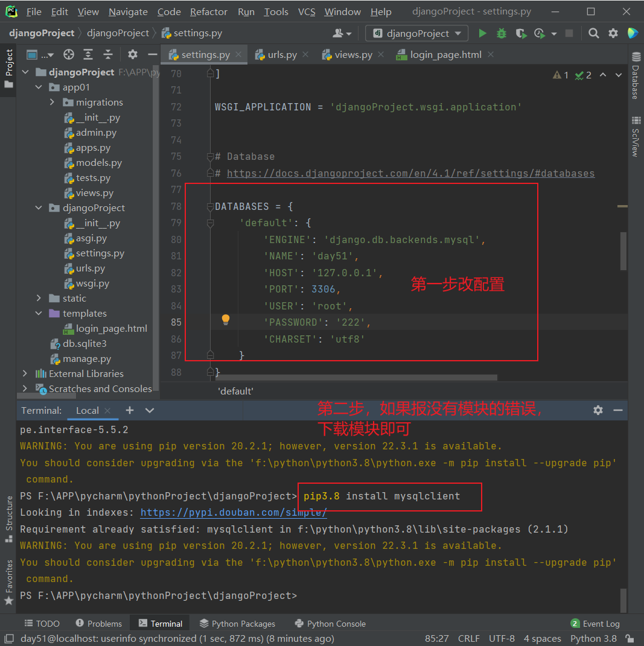This screenshot has height=646, width=644.
Task: Click the terminal vertical scrollbar
Action: point(623,600)
